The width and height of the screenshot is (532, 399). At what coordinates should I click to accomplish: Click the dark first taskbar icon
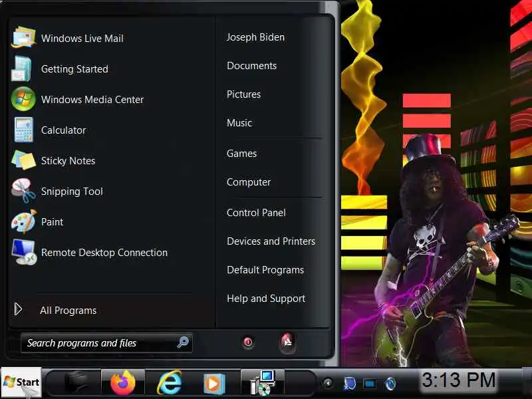(76, 383)
